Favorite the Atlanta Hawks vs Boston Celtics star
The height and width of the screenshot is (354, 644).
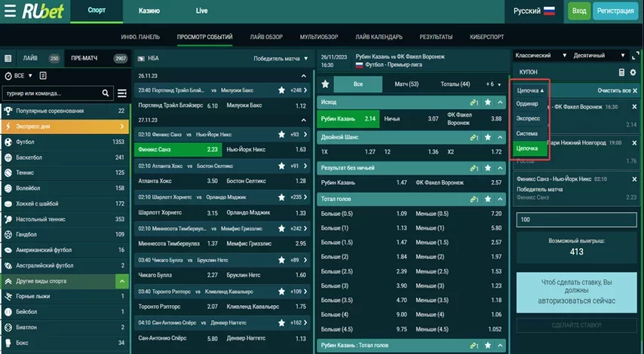[281, 166]
